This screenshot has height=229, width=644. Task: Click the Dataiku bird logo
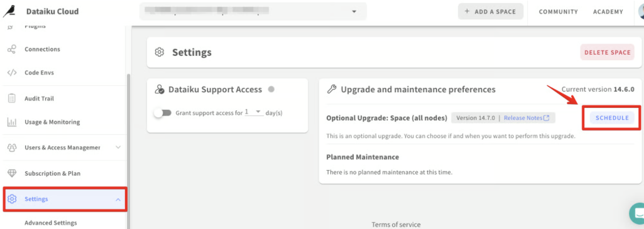[9, 11]
